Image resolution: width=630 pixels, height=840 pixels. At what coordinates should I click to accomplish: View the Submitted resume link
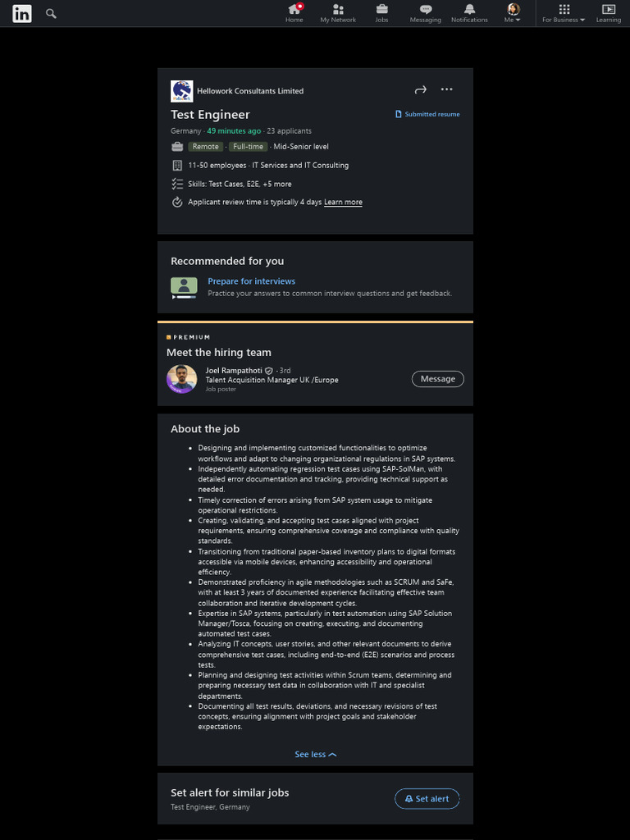[x=428, y=114]
